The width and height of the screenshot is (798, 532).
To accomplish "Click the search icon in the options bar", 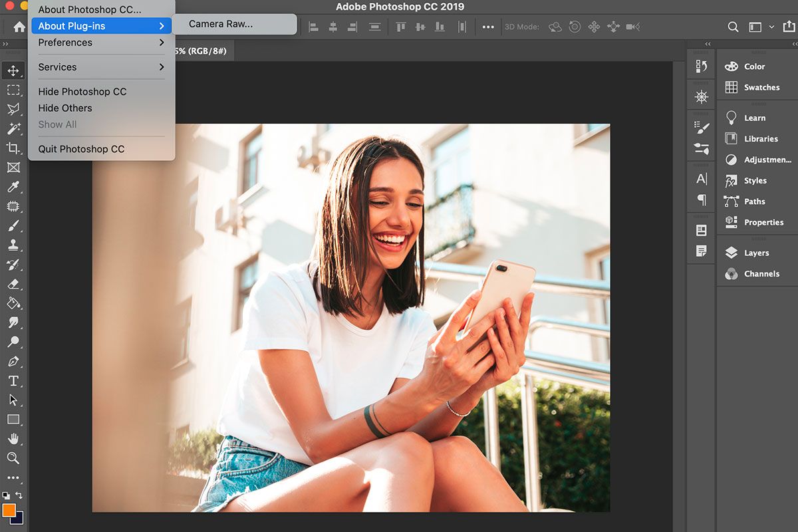I will (733, 27).
